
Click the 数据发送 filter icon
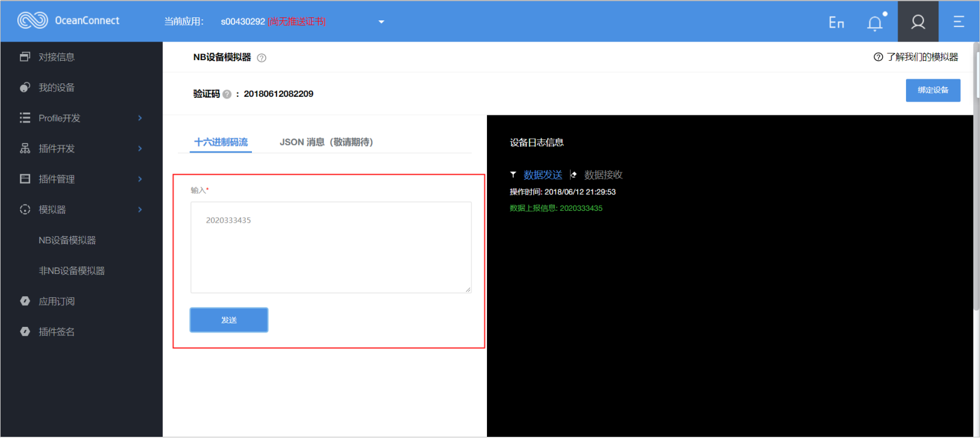coord(513,175)
